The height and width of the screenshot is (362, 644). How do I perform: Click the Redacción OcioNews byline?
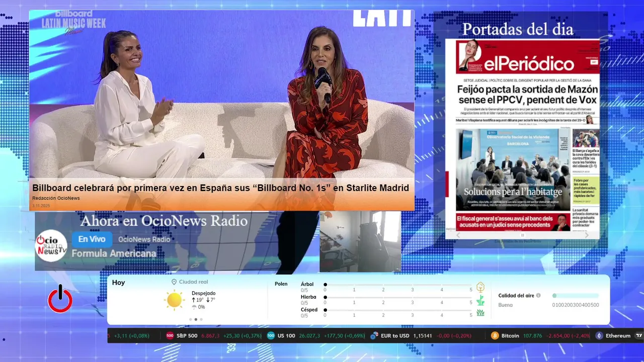coord(56,198)
